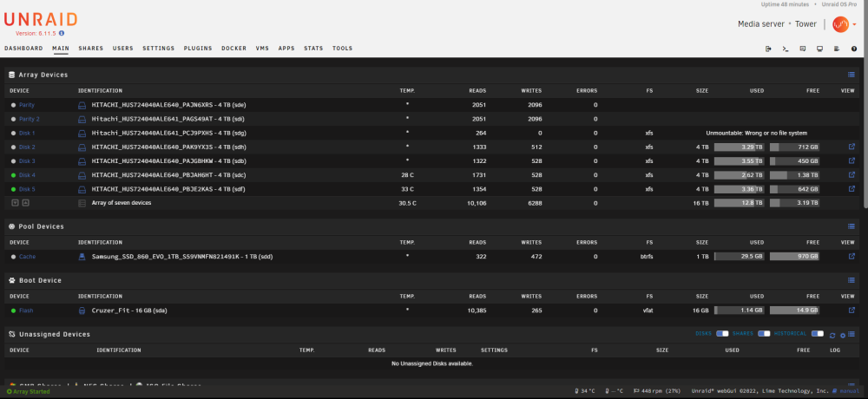Switch to the VMS tab
The height and width of the screenshot is (399, 868).
point(262,49)
